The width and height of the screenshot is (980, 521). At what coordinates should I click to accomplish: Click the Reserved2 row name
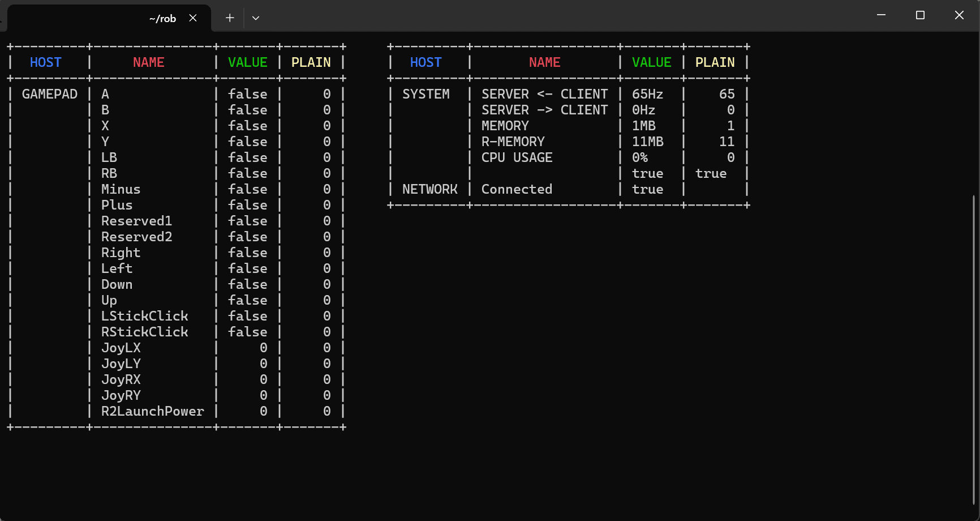point(136,237)
